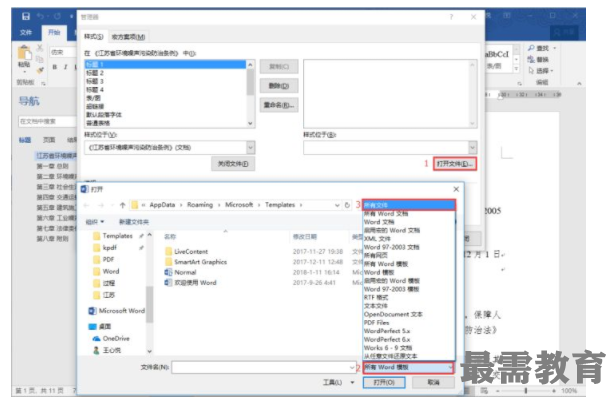Collapse the Word ribbon with the caret

click(x=579, y=84)
